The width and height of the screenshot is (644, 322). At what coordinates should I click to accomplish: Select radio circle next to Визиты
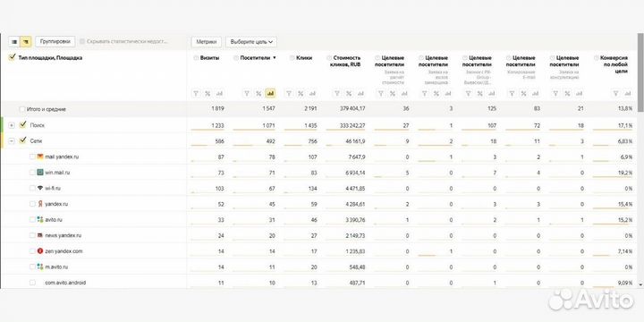[x=196, y=58]
